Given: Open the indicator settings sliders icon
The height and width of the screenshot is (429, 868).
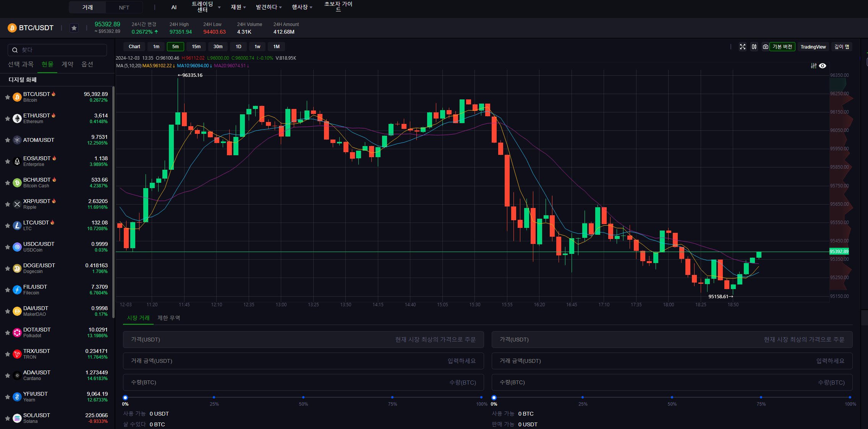Looking at the screenshot, I should (x=813, y=66).
